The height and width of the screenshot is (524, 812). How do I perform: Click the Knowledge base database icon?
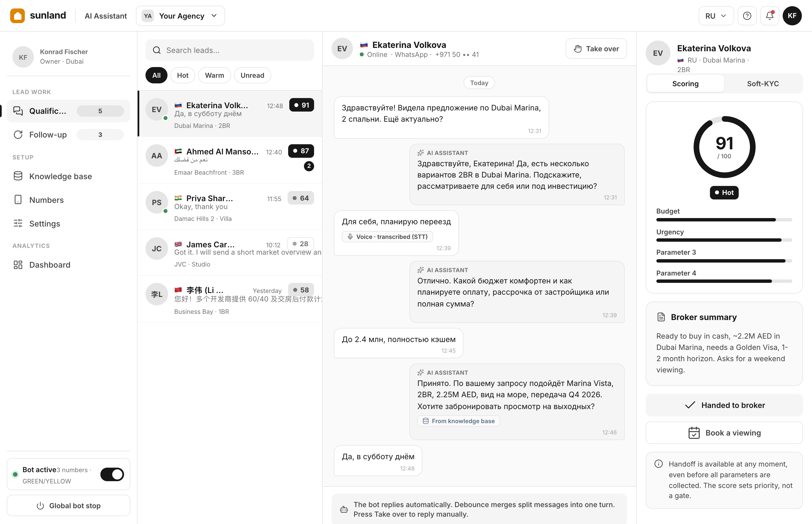click(x=18, y=176)
